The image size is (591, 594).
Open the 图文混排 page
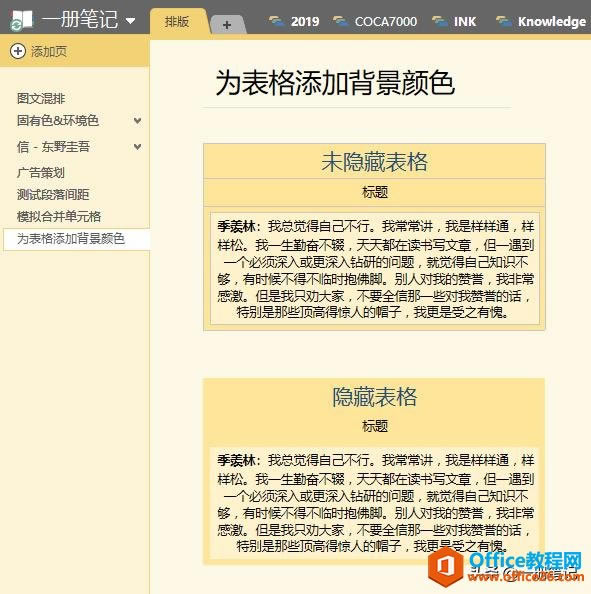coord(41,98)
